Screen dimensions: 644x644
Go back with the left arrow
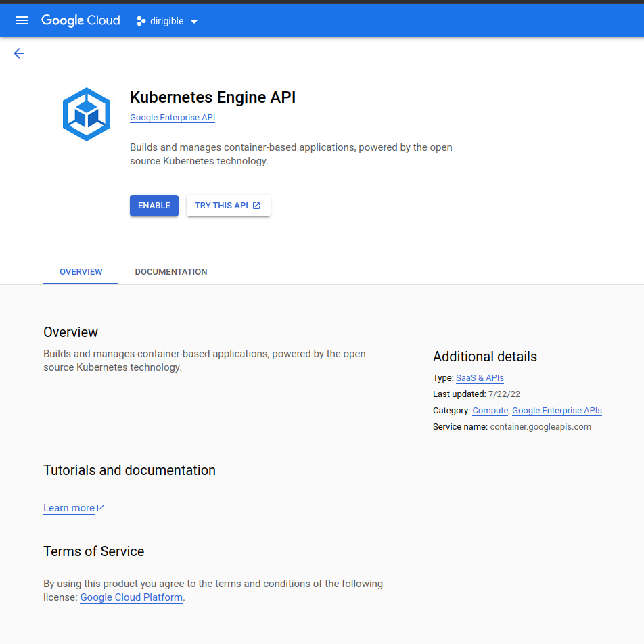tap(19, 53)
